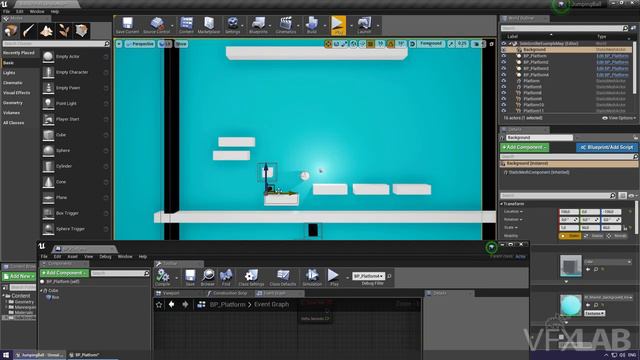
Task: Click cube static mesh thumbnail
Action: pyautogui.click(x=571, y=266)
